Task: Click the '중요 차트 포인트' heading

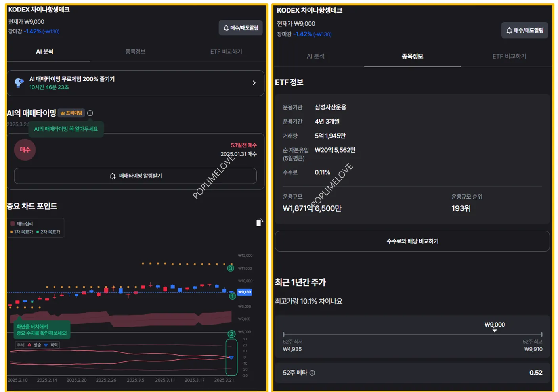Action: pyautogui.click(x=32, y=206)
